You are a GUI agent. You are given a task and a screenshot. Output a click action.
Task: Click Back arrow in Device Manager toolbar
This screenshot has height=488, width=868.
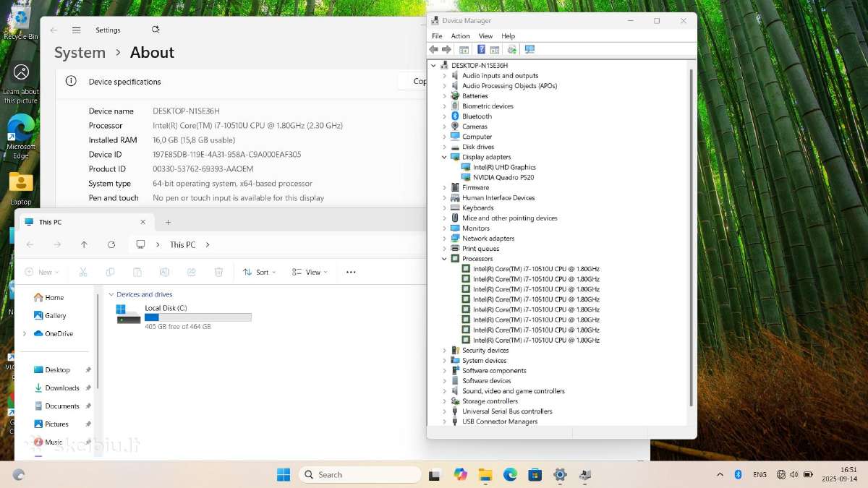click(433, 50)
